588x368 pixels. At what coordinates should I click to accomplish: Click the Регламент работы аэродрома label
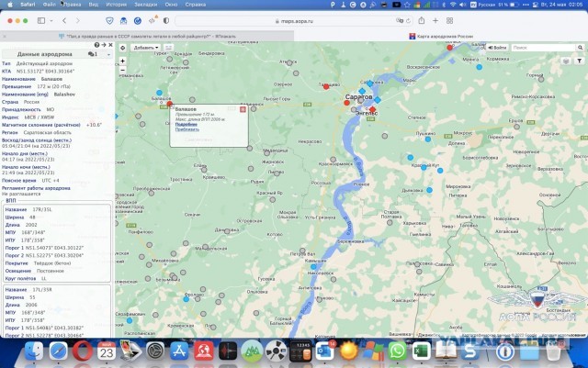point(36,188)
